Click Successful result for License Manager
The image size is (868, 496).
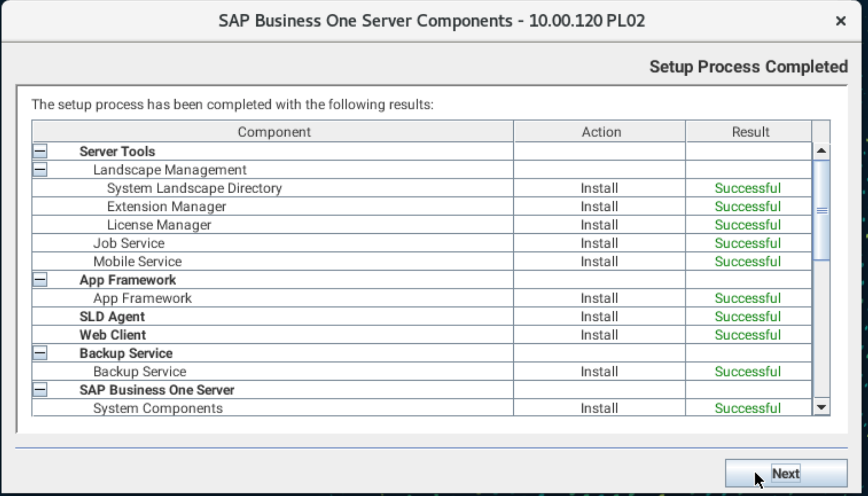tap(748, 225)
